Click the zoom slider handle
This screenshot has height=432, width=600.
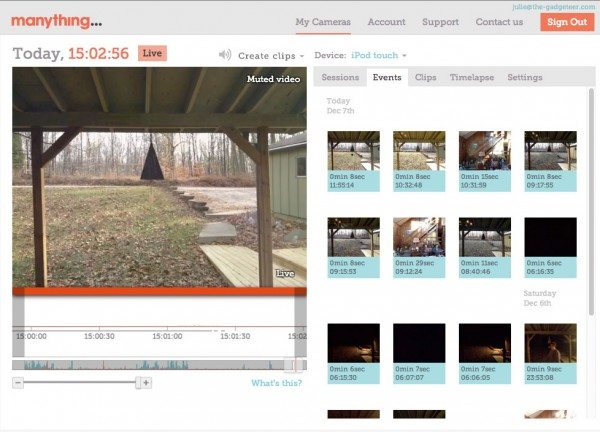click(x=138, y=382)
